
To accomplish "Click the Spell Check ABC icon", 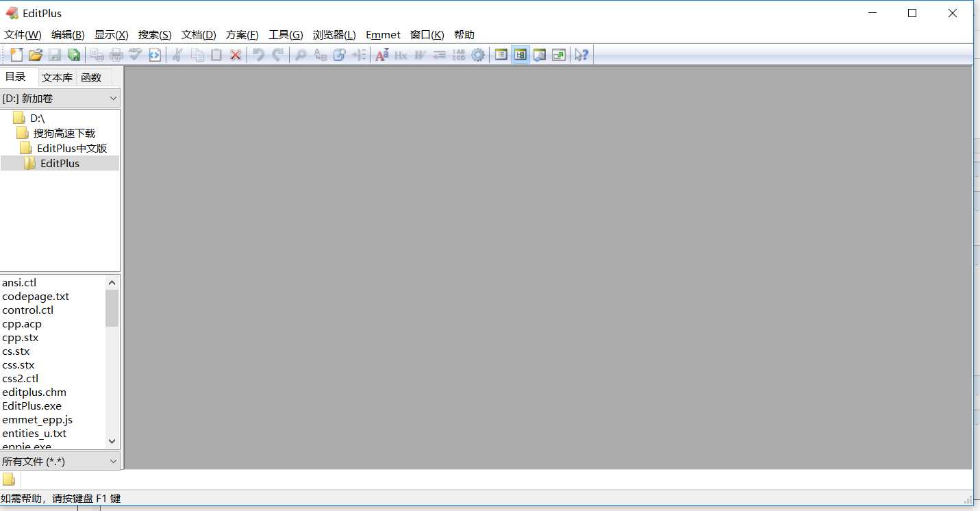I will (x=136, y=55).
